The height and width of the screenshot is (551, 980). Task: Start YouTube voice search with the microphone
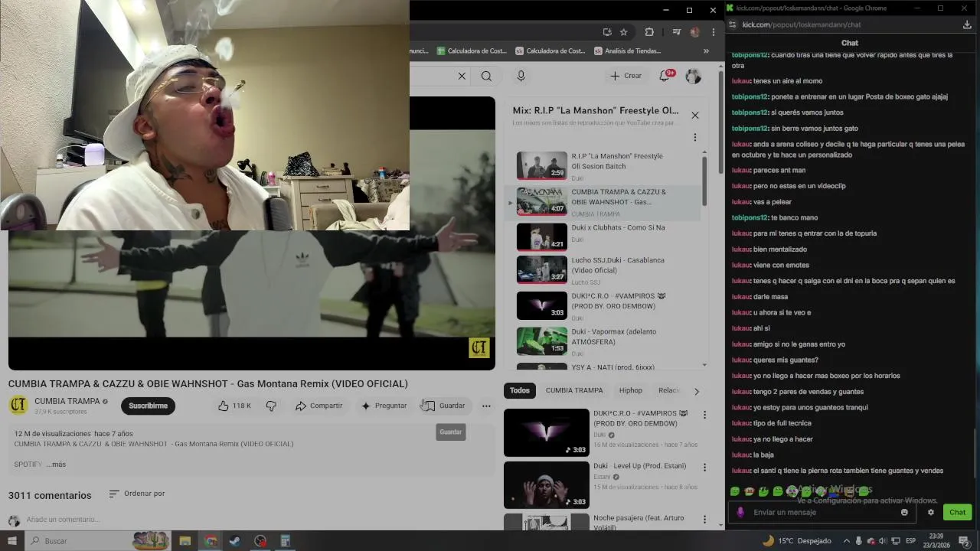point(521,76)
